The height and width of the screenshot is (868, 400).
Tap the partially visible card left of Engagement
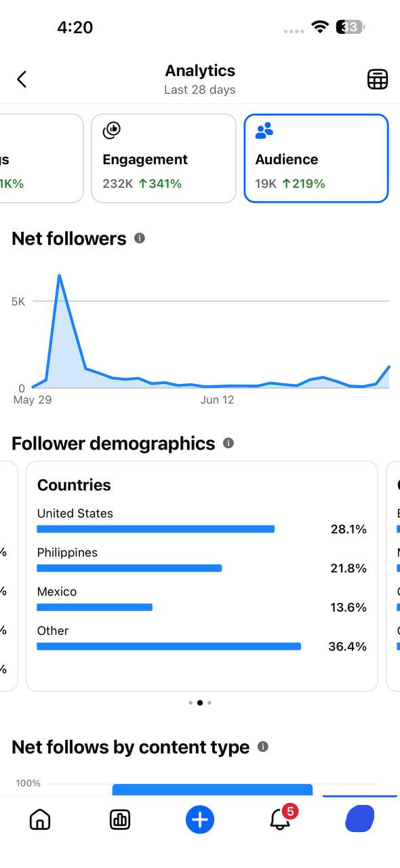tap(41, 158)
